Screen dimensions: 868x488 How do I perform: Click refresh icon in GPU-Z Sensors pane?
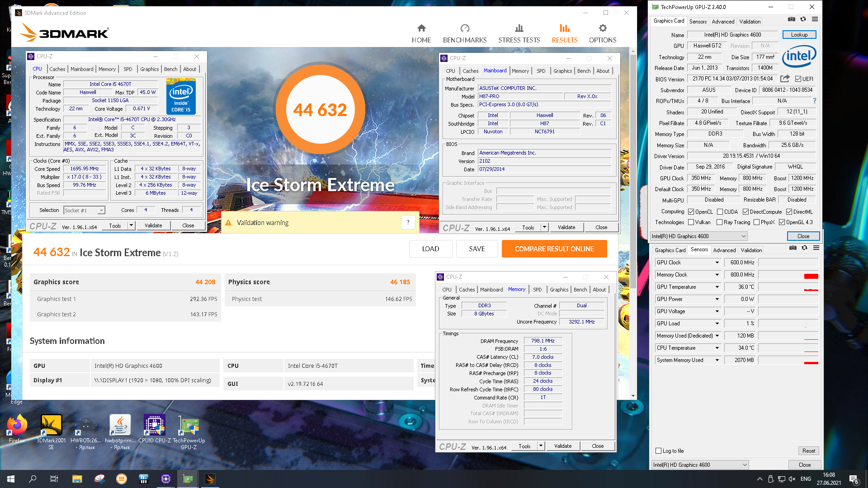coord(804,248)
